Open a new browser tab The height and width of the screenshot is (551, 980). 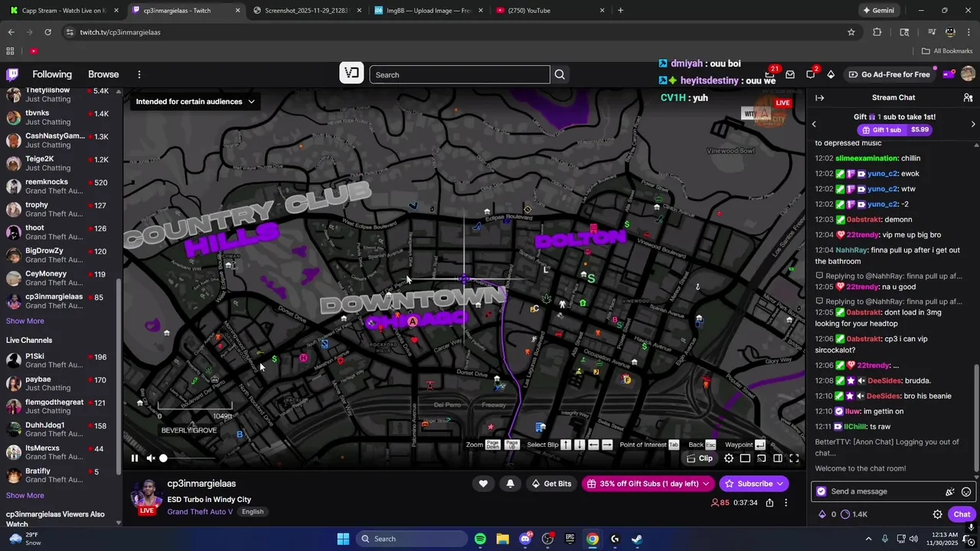click(x=620, y=11)
